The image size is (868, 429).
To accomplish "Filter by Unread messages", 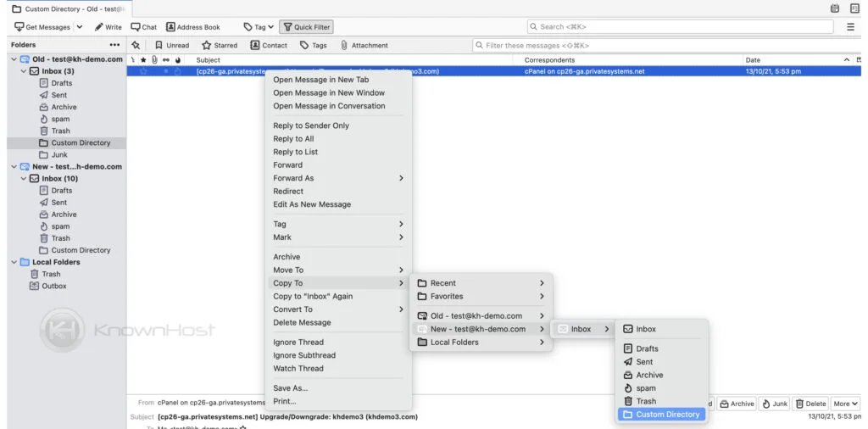I will [171, 46].
